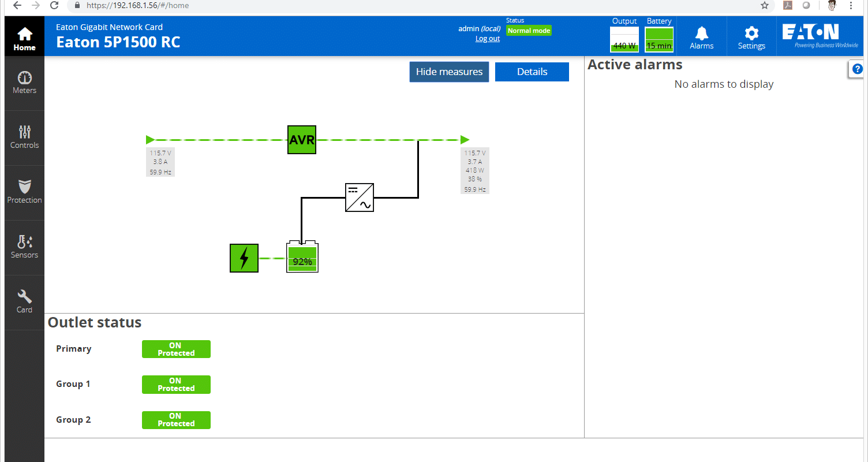Image resolution: width=868 pixels, height=462 pixels.
Task: Click output measures box showing 418 W
Action: [475, 171]
